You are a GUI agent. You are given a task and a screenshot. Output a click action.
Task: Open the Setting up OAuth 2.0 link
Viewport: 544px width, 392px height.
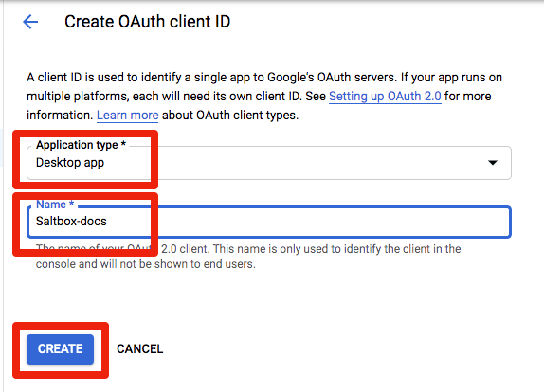click(385, 96)
